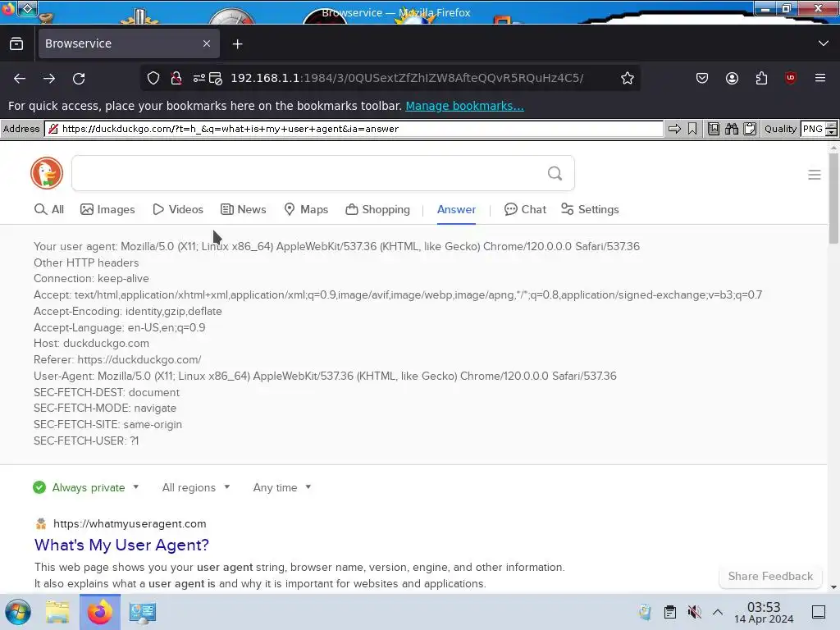This screenshot has height=630, width=840.
Task: Click the Browservice bookmark ribbon icon
Action: click(692, 129)
